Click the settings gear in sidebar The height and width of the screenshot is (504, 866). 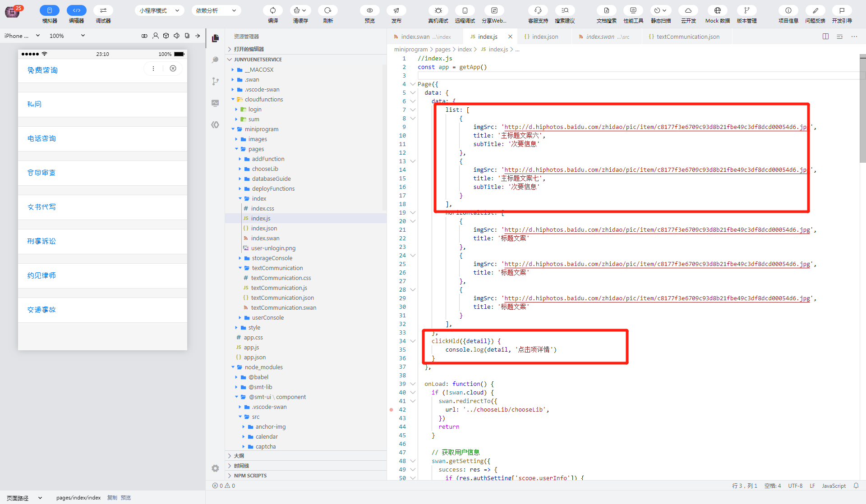215,468
